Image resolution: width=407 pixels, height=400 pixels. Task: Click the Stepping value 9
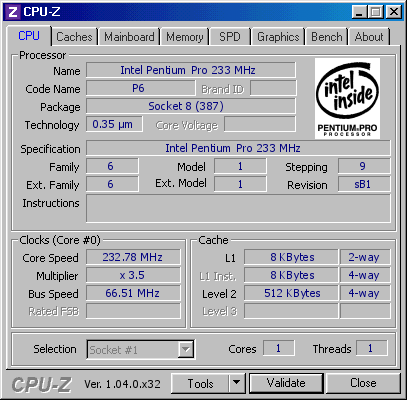(364, 166)
